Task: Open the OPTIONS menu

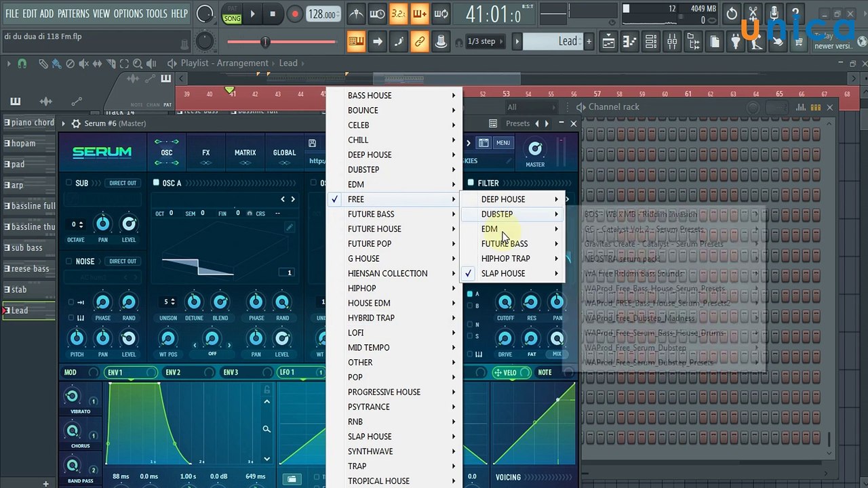Action: pos(128,14)
